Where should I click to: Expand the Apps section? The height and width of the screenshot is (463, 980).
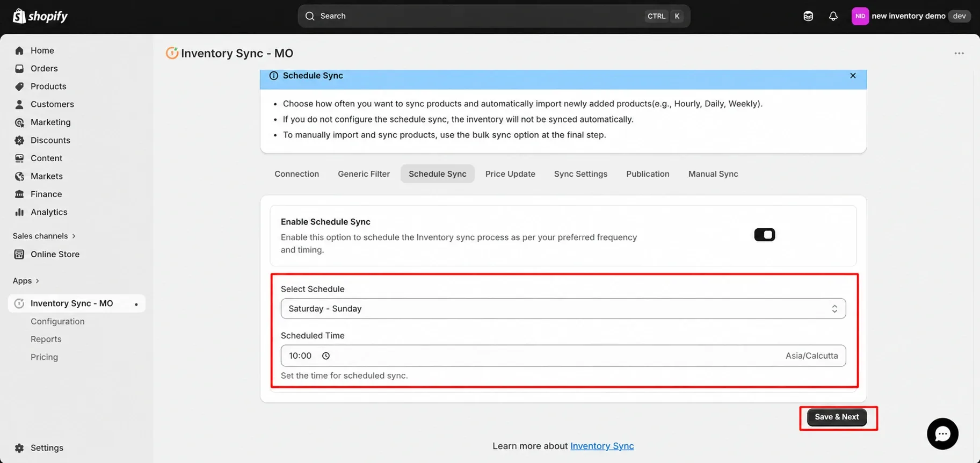coord(26,281)
